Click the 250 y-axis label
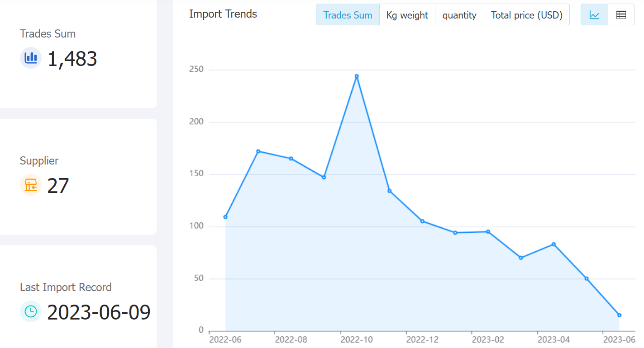This screenshot has height=348, width=644. tap(196, 70)
